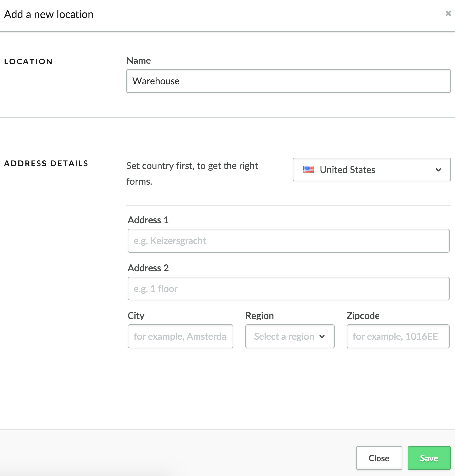
Task: Click the chevron on the country selector
Action: [x=438, y=170]
